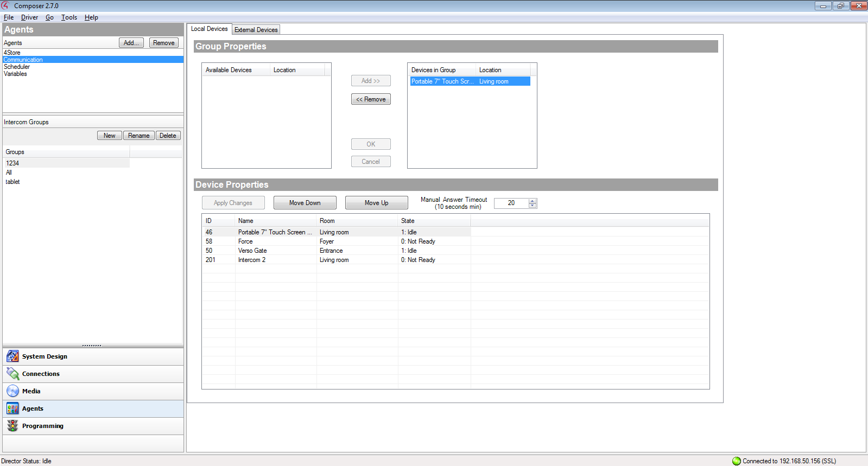Switch to External Devices tab
The image size is (868, 466).
[256, 30]
